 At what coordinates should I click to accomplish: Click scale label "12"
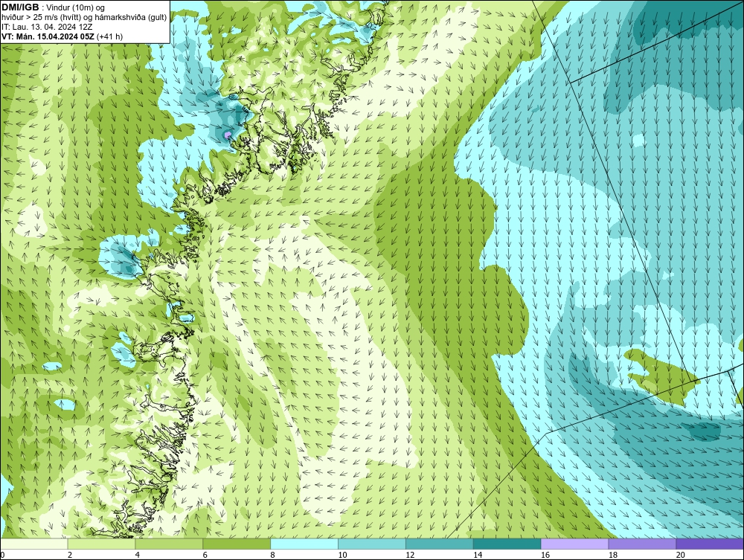click(x=410, y=555)
